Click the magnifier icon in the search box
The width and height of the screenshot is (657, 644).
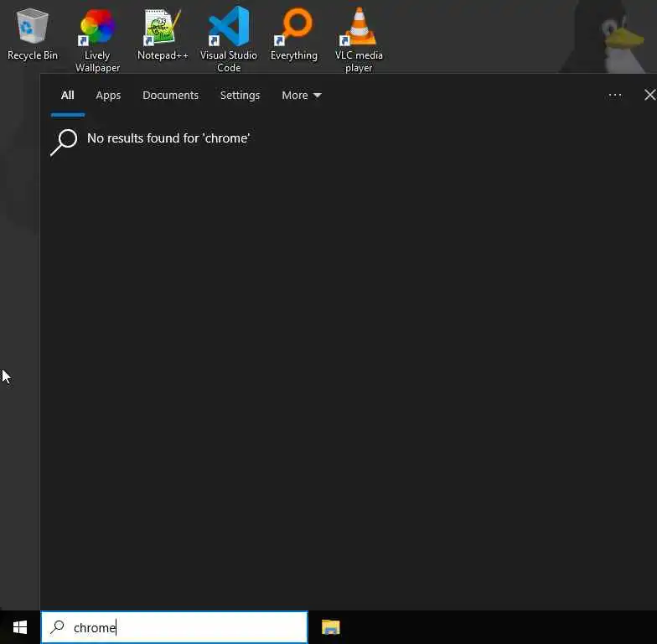pyautogui.click(x=57, y=627)
